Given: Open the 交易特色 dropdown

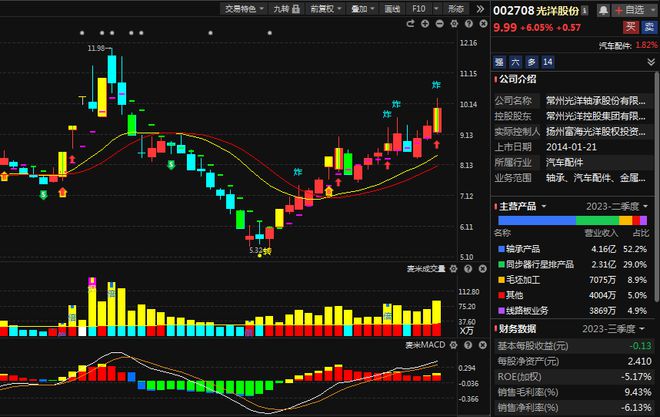Looking at the screenshot, I should pos(244,9).
